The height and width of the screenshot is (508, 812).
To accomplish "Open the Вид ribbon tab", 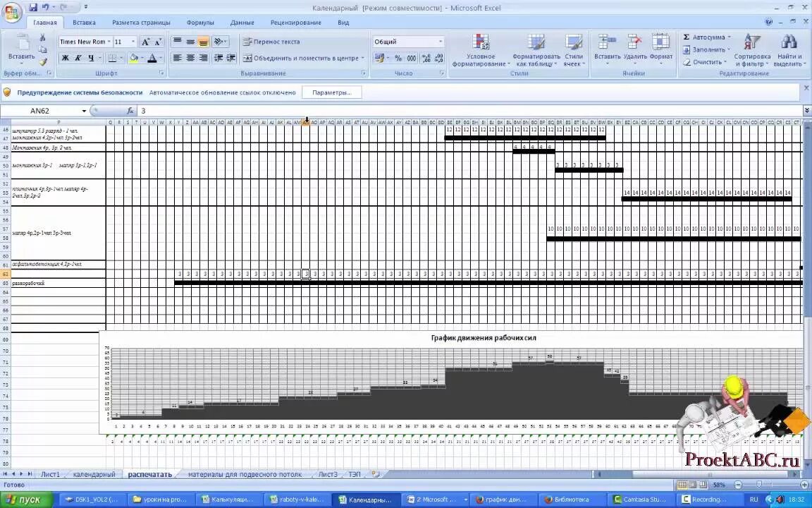I will click(343, 23).
